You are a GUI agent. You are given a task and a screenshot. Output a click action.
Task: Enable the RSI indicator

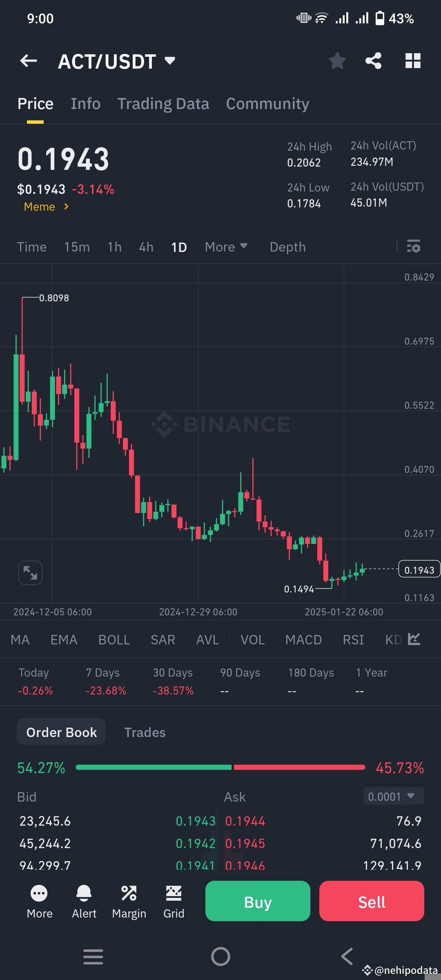point(353,640)
